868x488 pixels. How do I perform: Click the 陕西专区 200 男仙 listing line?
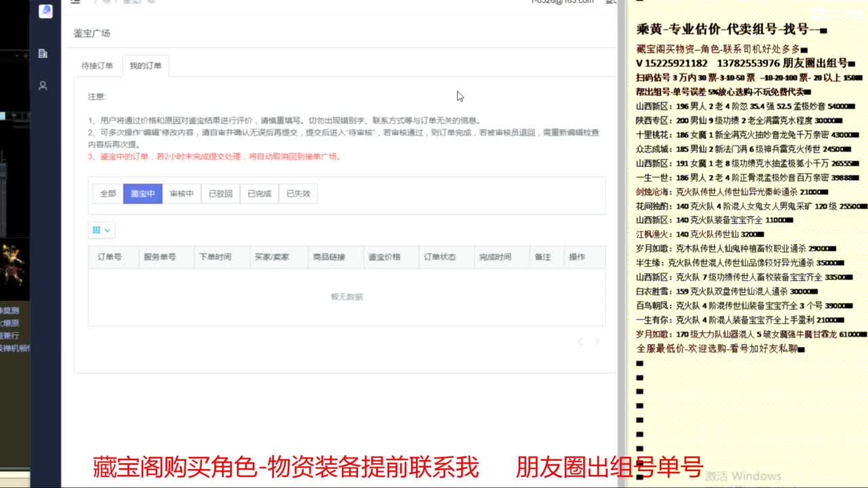pos(738,121)
